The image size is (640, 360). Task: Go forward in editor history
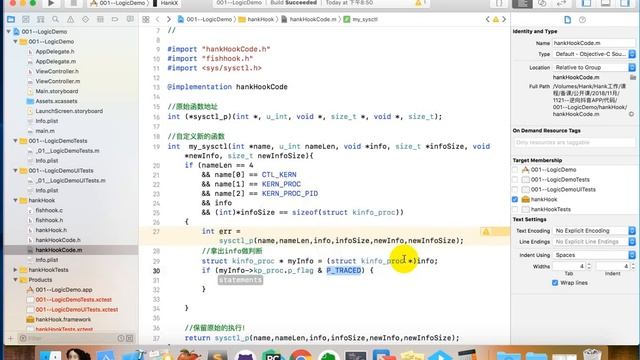coord(169,19)
